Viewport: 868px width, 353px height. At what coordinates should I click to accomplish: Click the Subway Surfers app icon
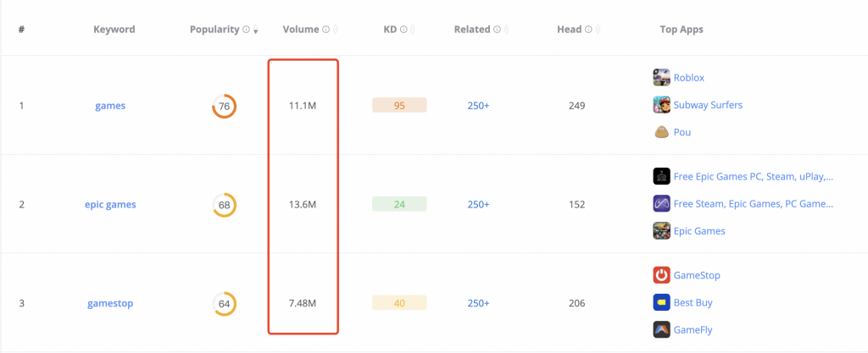click(x=661, y=105)
